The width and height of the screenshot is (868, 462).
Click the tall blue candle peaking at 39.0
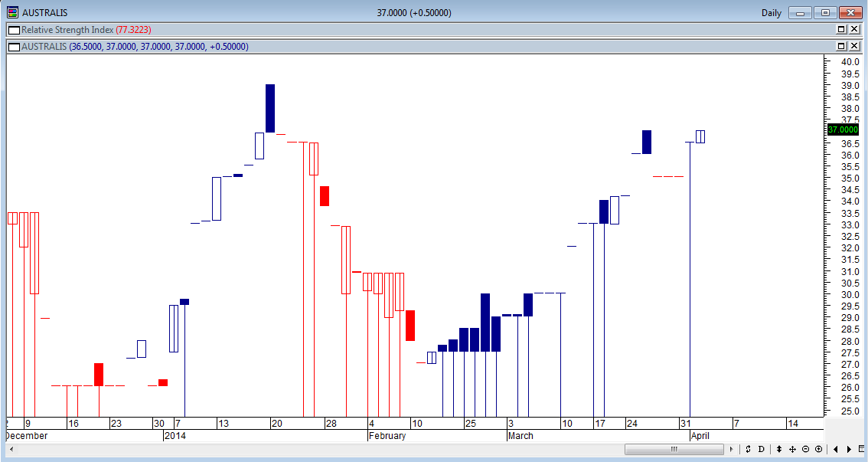(270, 109)
